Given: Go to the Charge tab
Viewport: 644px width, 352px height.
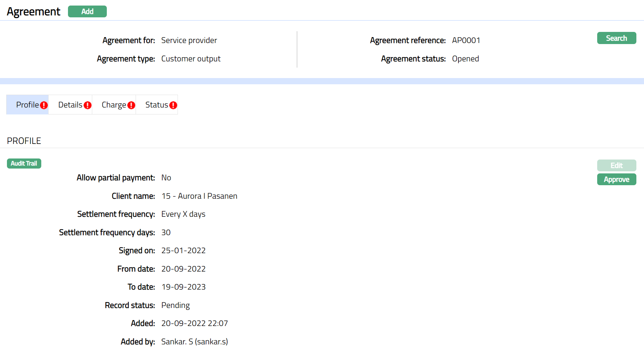Looking at the screenshot, I should [x=113, y=105].
